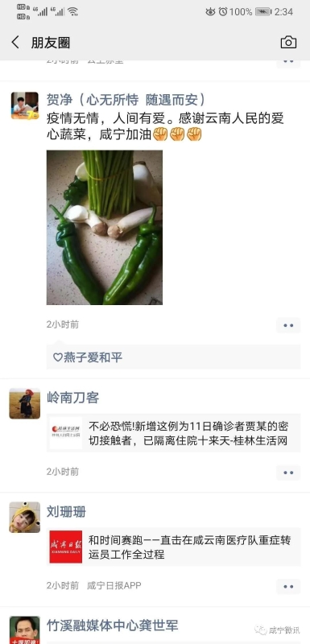This screenshot has width=310, height=644.
Task: Open the username 岭南刀客
Action: [72, 398]
